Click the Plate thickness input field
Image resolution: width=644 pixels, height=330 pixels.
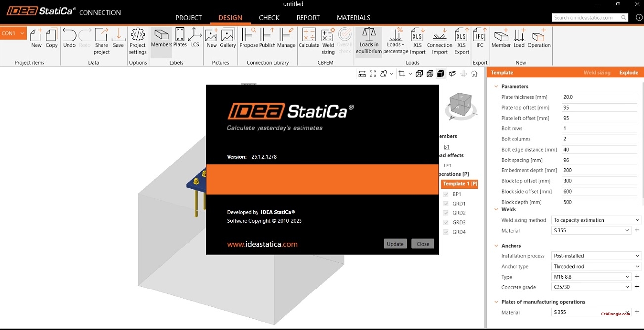pos(599,97)
